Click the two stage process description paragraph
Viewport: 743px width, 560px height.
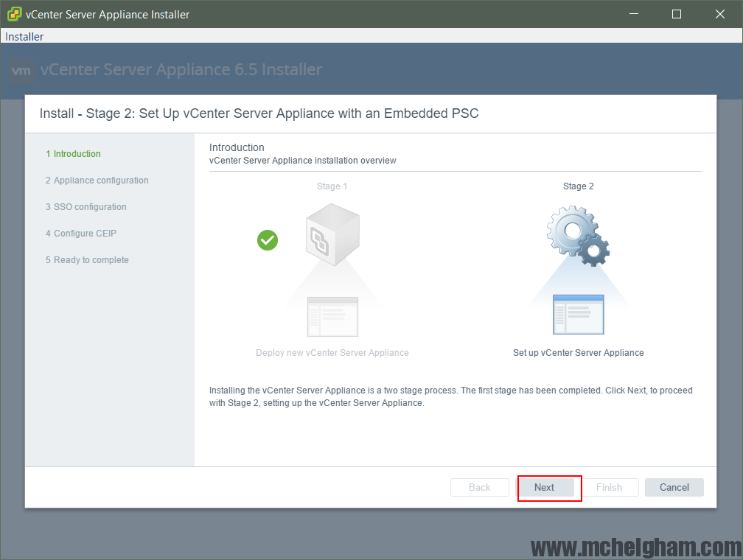coord(450,396)
